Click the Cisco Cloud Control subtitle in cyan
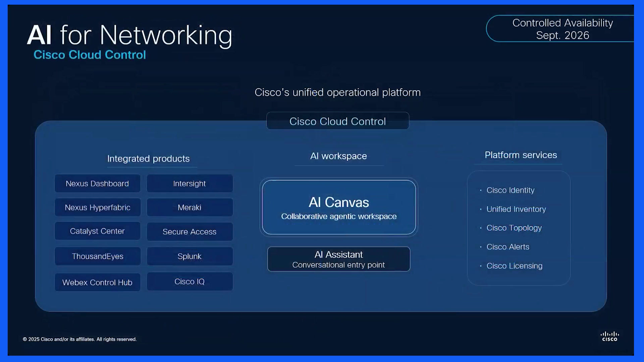This screenshot has height=362, width=644. pos(90,55)
